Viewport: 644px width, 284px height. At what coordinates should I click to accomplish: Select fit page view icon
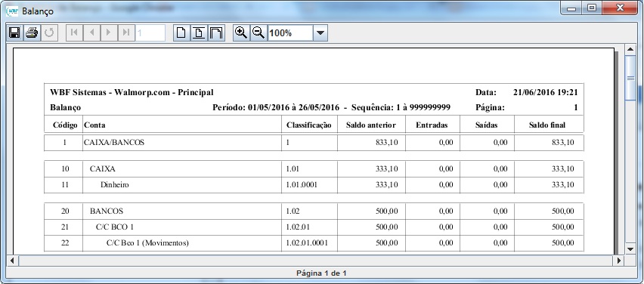click(198, 32)
